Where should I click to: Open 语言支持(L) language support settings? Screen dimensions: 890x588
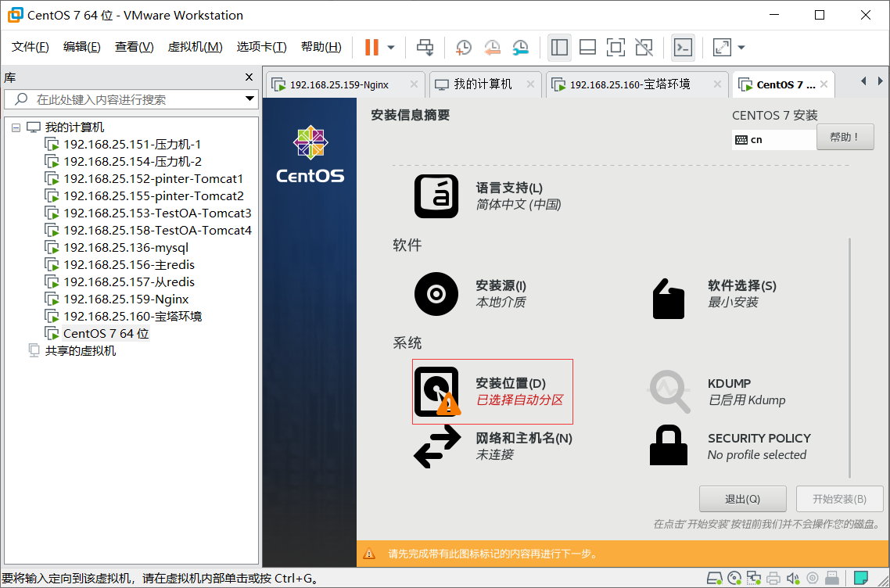pyautogui.click(x=488, y=196)
